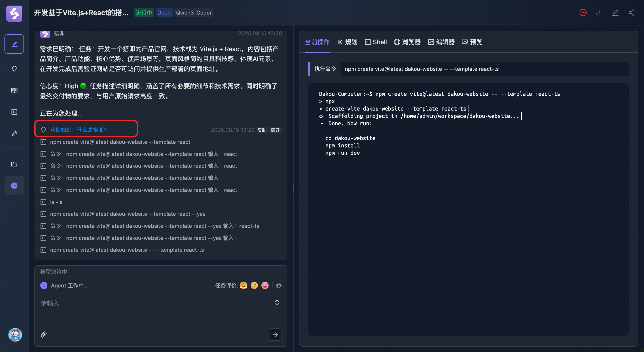Screen dimensions: 644x352
Task: Click the red stop task icon
Action: (583, 13)
